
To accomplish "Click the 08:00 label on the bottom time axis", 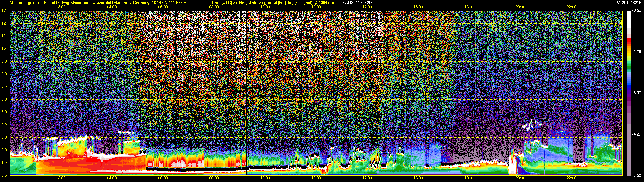I will (x=214, y=178).
